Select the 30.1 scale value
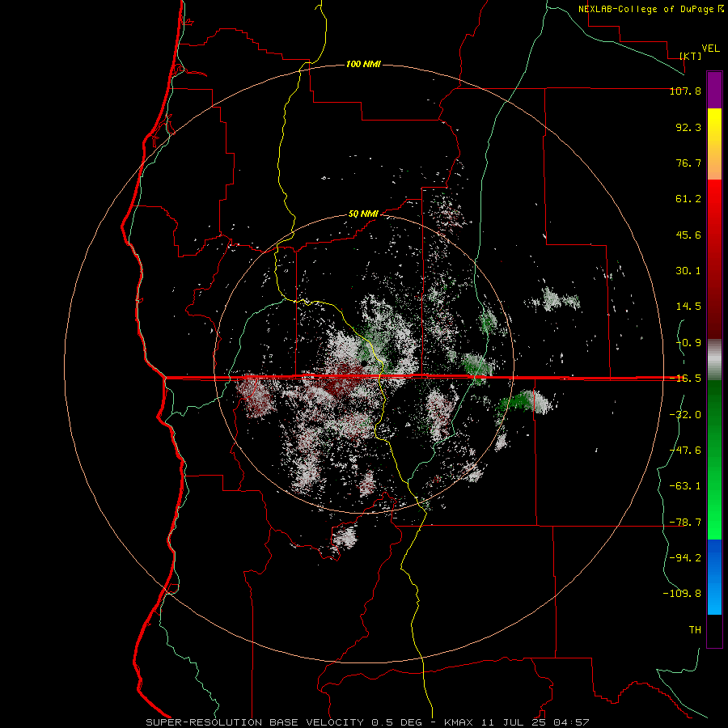Screen dimensions: 728x728 pyautogui.click(x=688, y=271)
